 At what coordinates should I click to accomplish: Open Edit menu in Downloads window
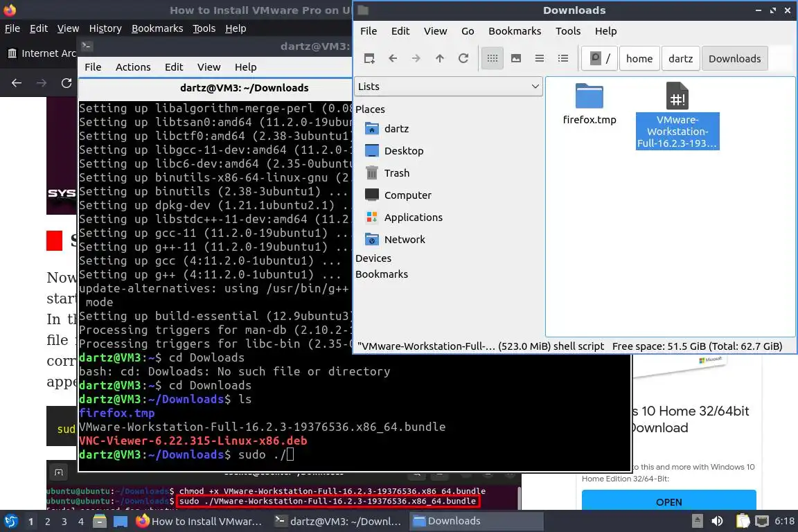coord(400,31)
